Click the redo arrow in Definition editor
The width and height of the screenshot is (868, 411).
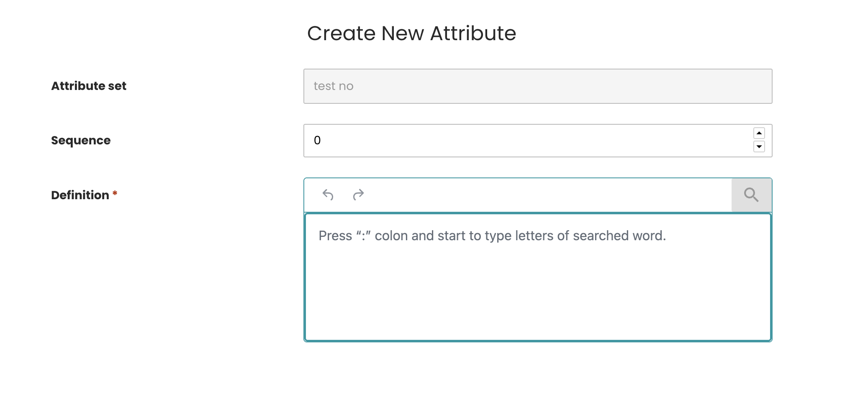coord(358,195)
